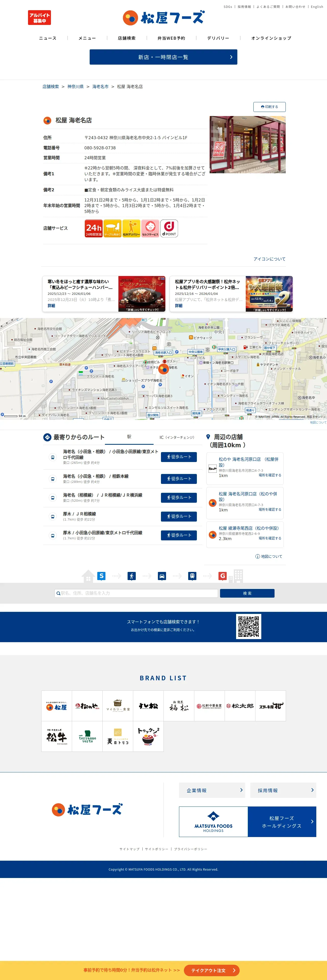The image size is (327, 980).
Task: Open the 松屋 brand logo
Action: [x=57, y=706]
